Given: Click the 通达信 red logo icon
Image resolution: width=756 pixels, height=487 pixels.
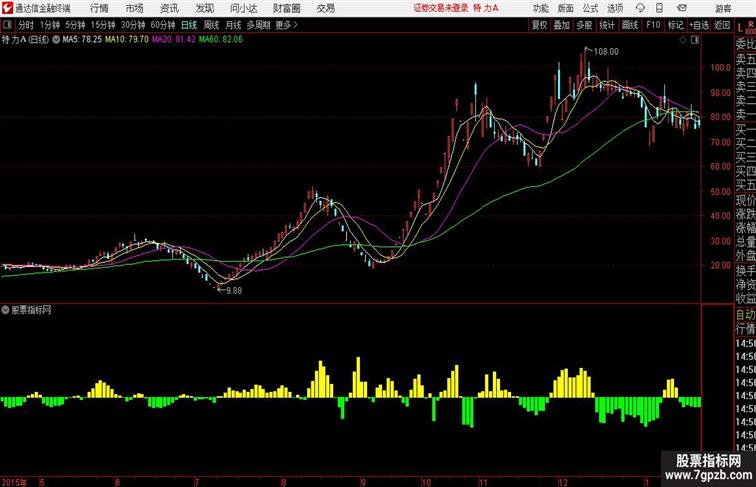Looking at the screenshot, I should [7, 8].
